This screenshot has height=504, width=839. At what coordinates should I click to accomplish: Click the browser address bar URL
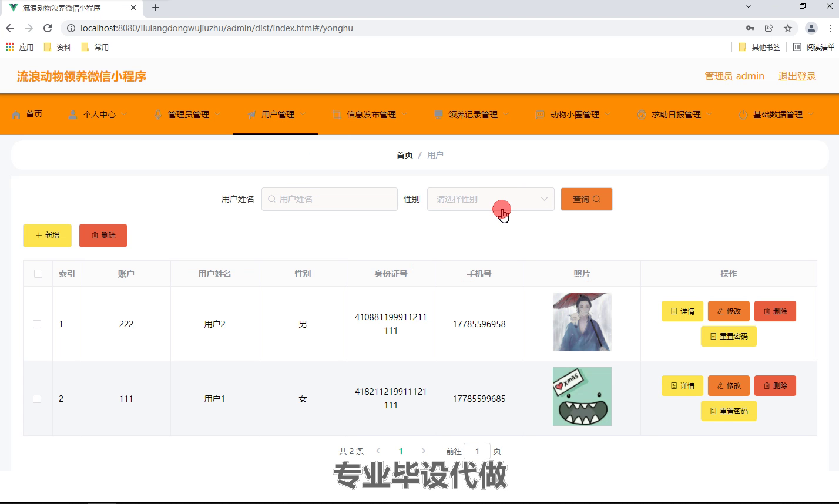pos(217,28)
